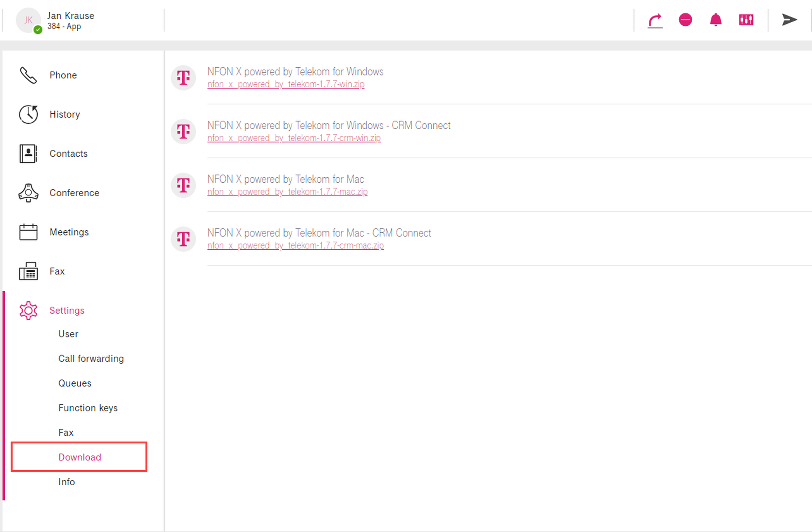Select the Function keys submenu item

coord(88,408)
